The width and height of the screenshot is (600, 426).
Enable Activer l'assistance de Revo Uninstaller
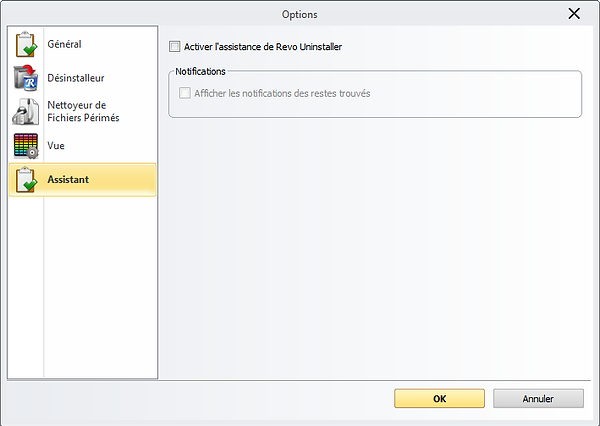[x=174, y=47]
